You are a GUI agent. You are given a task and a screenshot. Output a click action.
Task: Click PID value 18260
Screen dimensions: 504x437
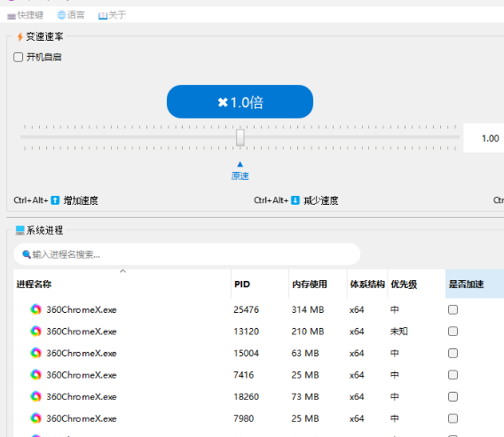tap(246, 397)
